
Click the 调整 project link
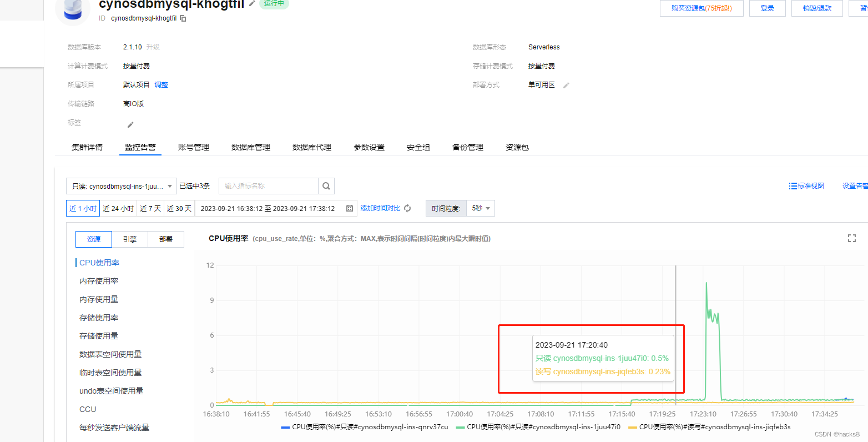coord(161,85)
